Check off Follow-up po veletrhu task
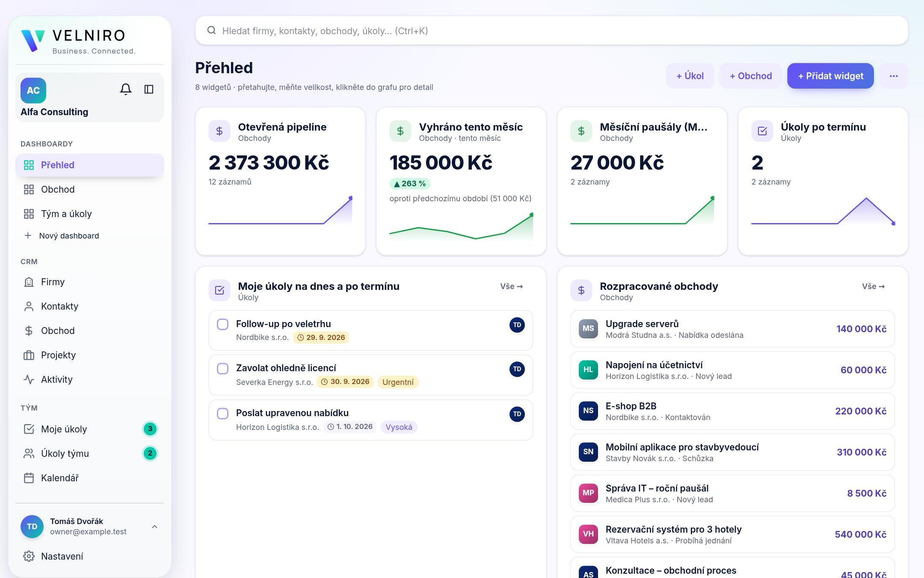 pos(222,324)
